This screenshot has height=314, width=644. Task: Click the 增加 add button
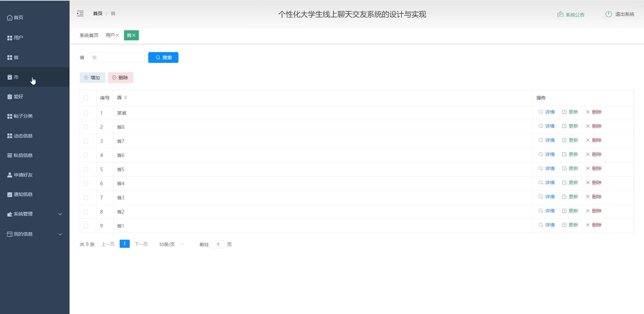92,78
